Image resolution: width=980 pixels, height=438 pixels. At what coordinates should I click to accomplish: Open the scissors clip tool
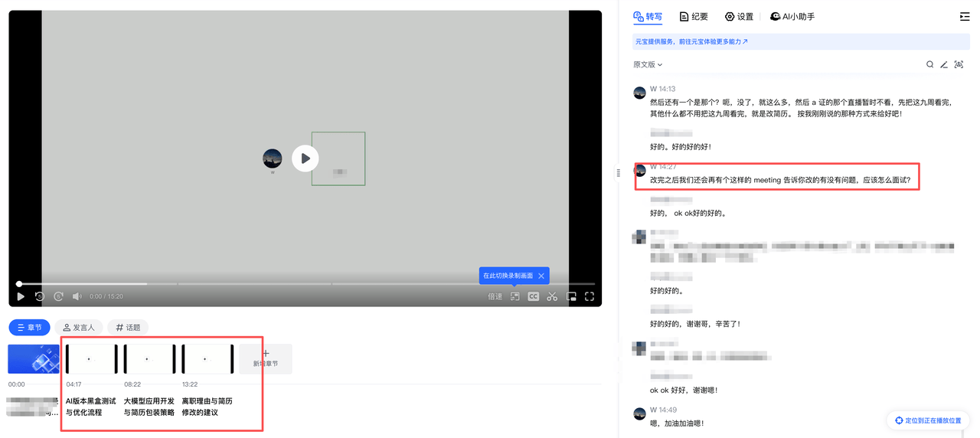tap(552, 296)
